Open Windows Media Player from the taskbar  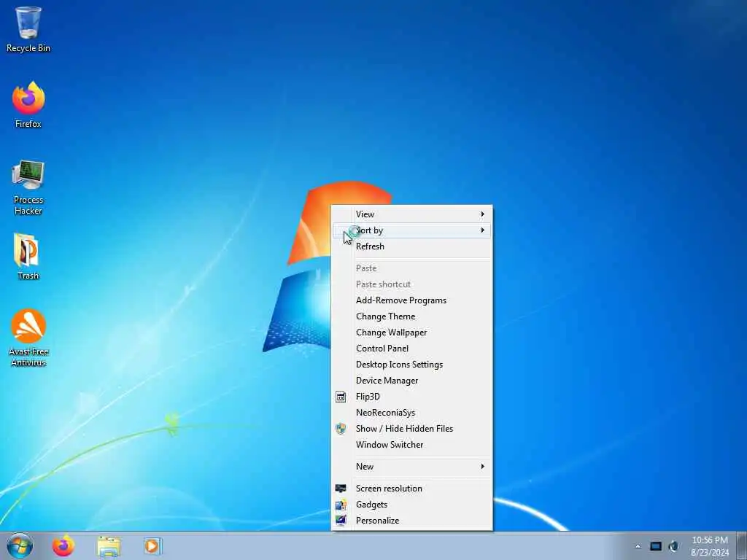[152, 545]
